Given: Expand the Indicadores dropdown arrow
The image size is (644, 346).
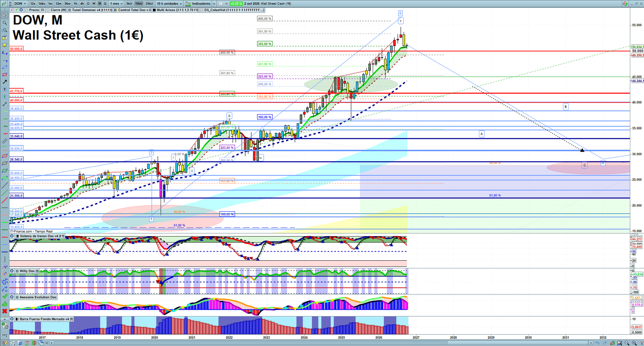Looking at the screenshot, I should coord(214,4).
